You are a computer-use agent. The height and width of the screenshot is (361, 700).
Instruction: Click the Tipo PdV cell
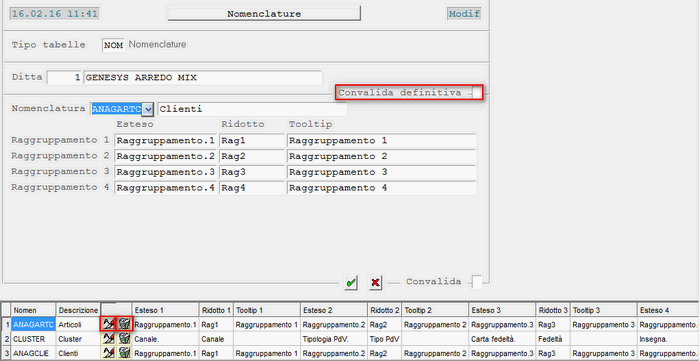pos(385,339)
